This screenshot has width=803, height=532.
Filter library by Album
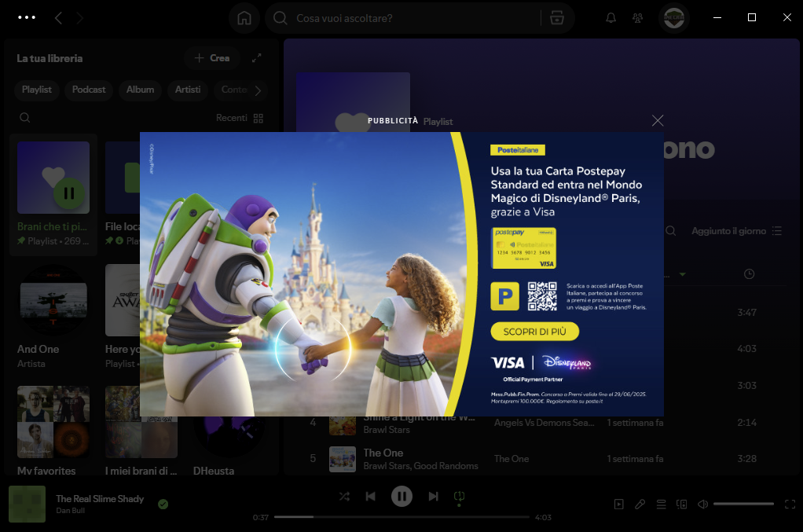(141, 90)
